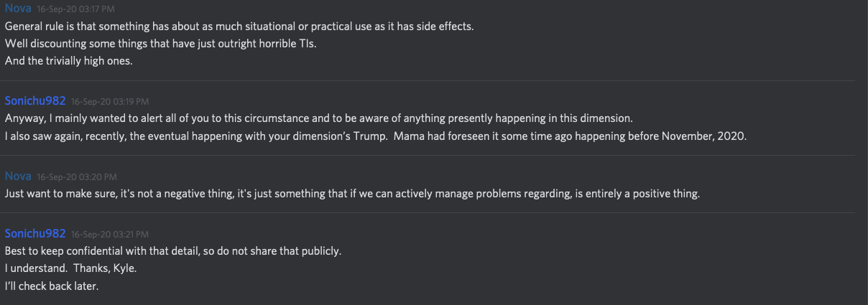Click the message starting 'Best to keep confidential'
This screenshot has width=868, height=305.
[x=172, y=251]
